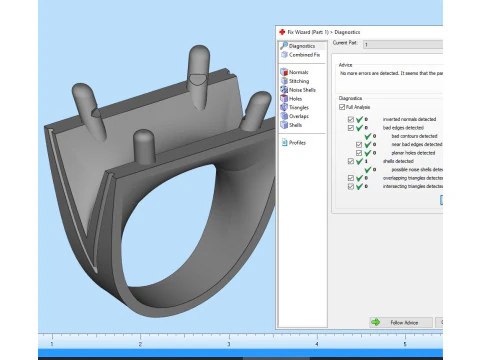The height and width of the screenshot is (360, 480).
Task: Open the Diagnostics page in Fix Wizard
Action: pos(301,46)
